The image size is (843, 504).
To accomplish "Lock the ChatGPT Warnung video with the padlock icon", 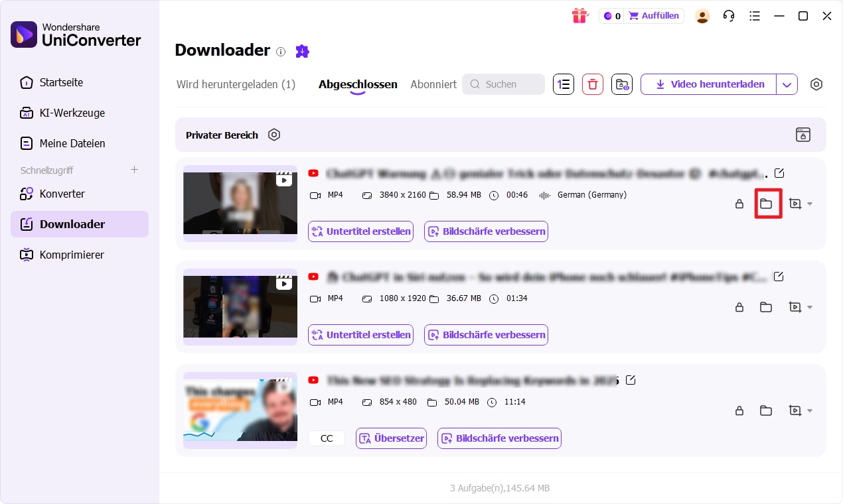I will [739, 204].
